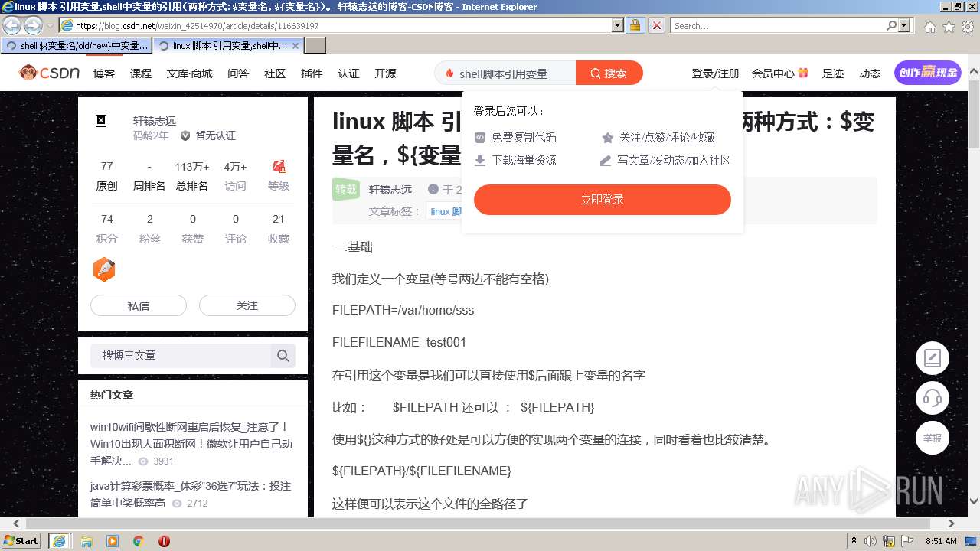Open the 文库·商城 menu item
Image resolution: width=980 pixels, height=551 pixels.
click(189, 73)
